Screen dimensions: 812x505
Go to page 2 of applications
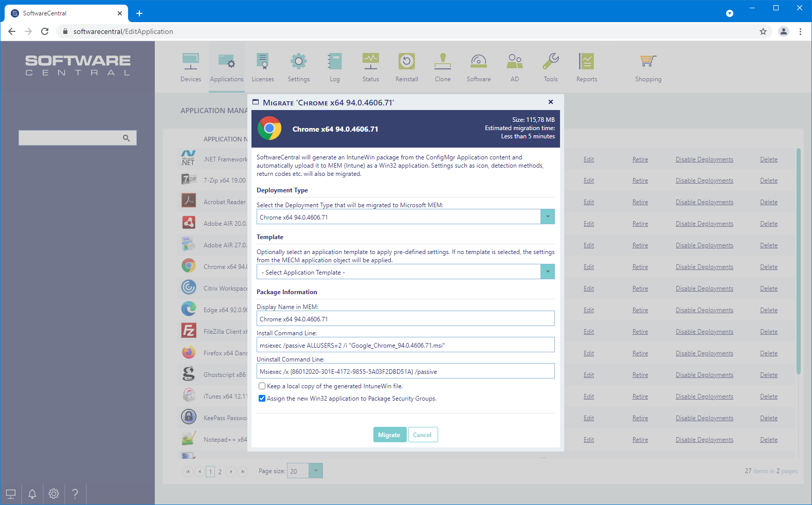[220, 472]
